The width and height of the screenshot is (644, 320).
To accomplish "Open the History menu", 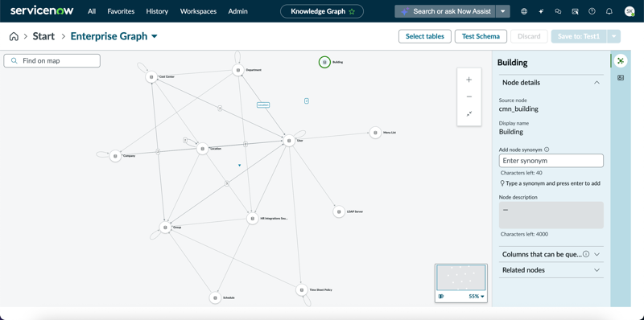I will [x=157, y=11].
